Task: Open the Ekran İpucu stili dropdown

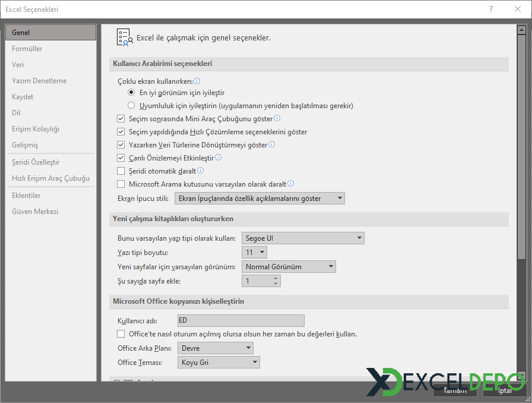Action: [259, 198]
